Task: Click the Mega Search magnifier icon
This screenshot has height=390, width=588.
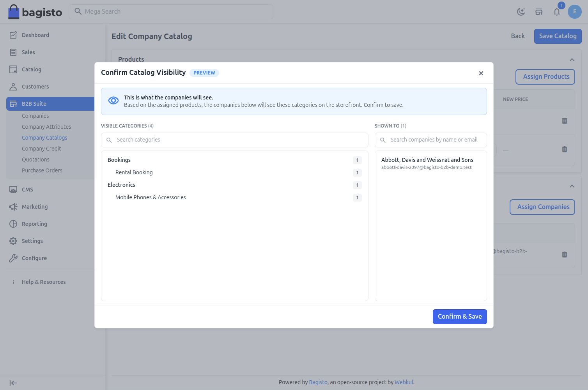Action: (x=78, y=11)
